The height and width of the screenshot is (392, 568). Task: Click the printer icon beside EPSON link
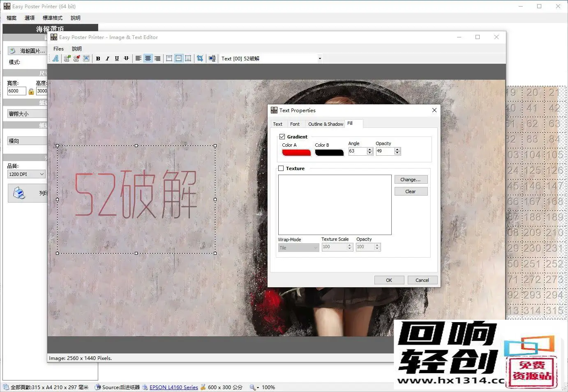tap(145, 387)
